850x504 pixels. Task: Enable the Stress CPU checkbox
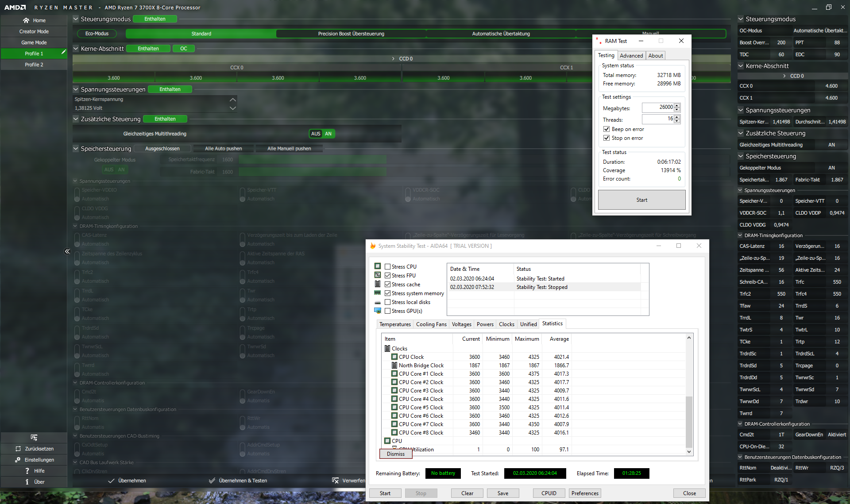[387, 267]
